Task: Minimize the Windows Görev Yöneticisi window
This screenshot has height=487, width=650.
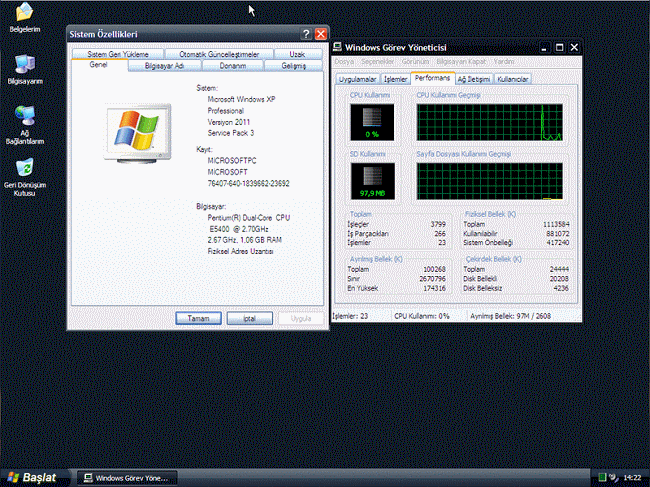Action: 544,48
